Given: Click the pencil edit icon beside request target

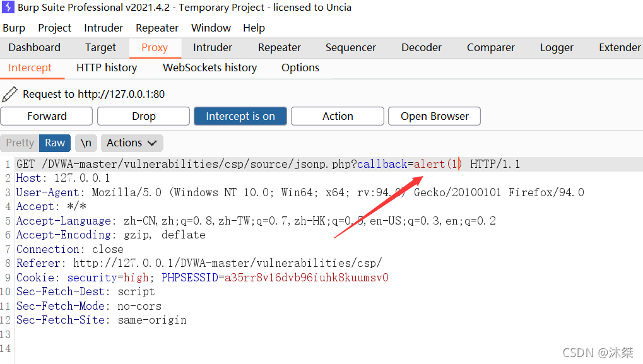Looking at the screenshot, I should coord(9,94).
